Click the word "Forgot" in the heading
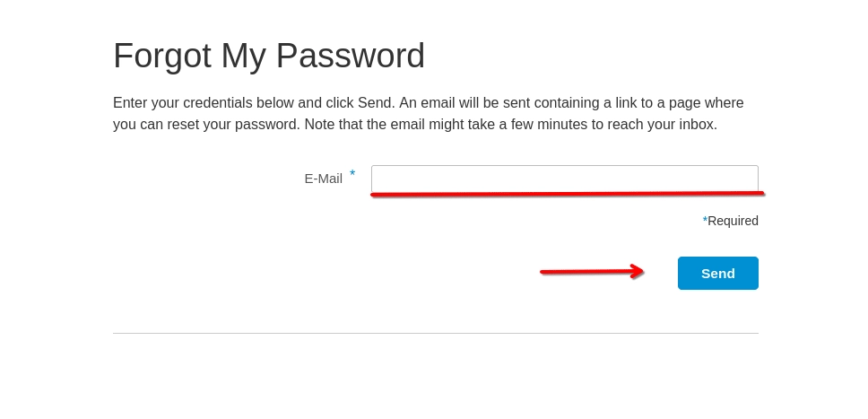 [x=161, y=56]
